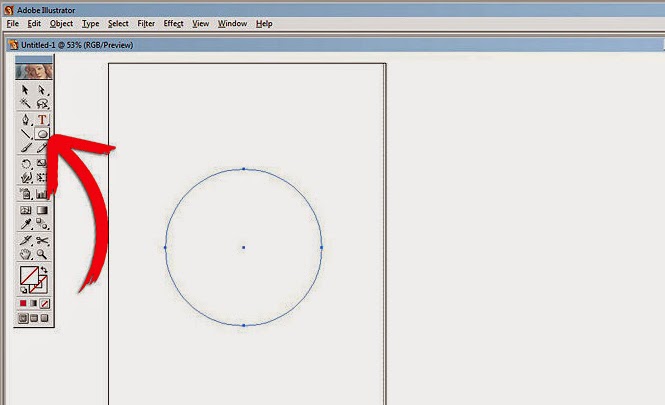Image resolution: width=665 pixels, height=405 pixels.
Task: Click the circle's left anchor point
Action: pos(165,247)
